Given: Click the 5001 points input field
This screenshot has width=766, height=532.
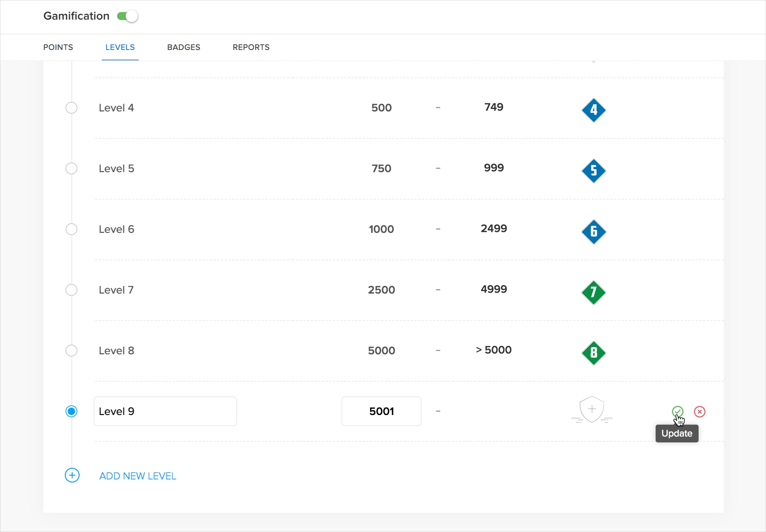Looking at the screenshot, I should coord(381,411).
